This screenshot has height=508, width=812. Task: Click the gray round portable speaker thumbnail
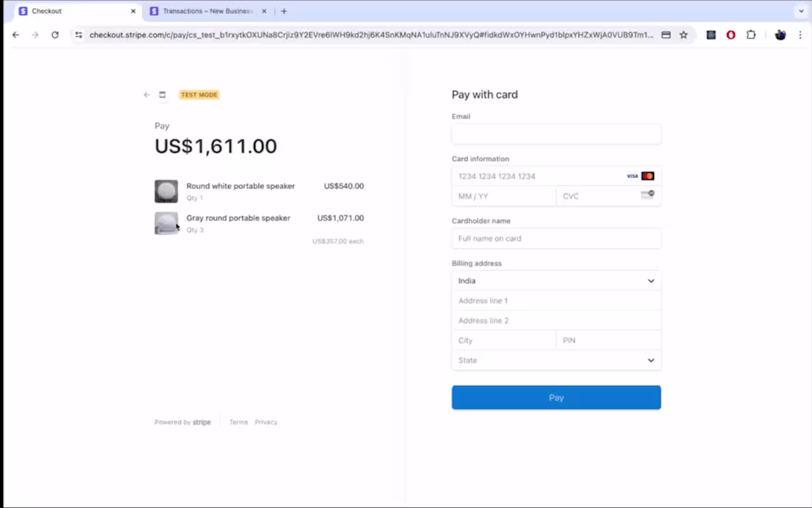[166, 223]
